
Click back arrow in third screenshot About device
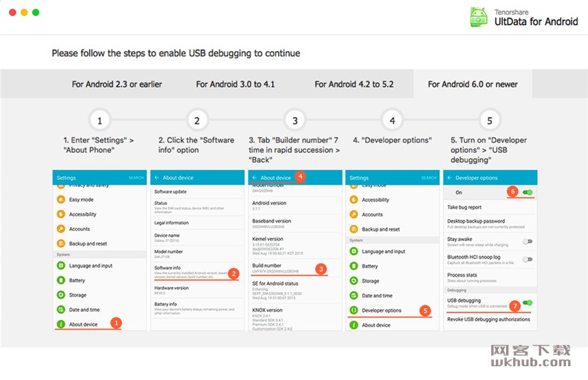pyautogui.click(x=254, y=178)
